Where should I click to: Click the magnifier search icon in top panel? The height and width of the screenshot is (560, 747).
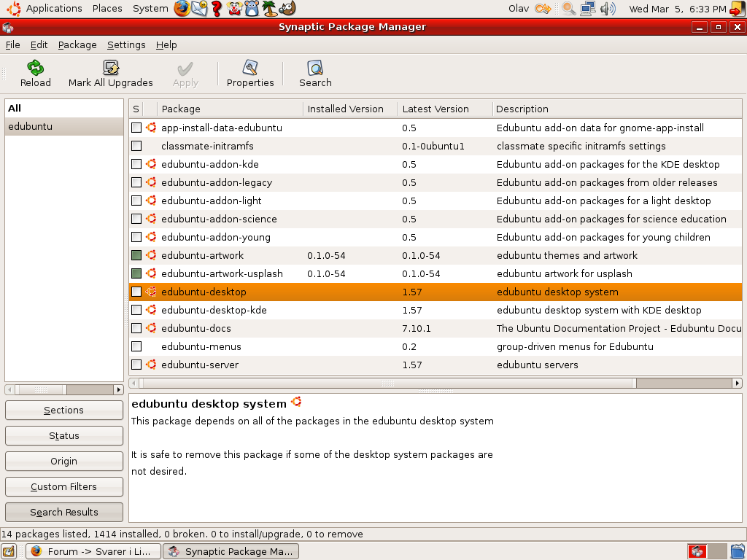click(568, 9)
